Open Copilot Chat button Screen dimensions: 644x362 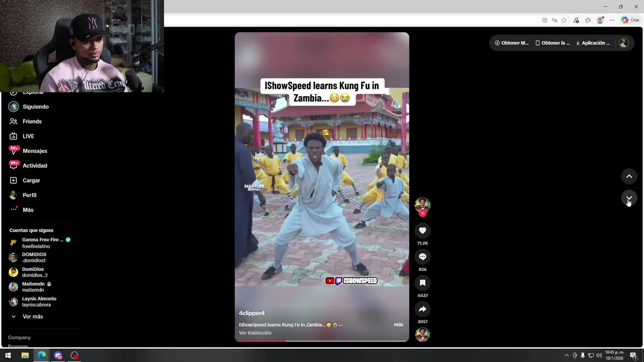[630, 20]
